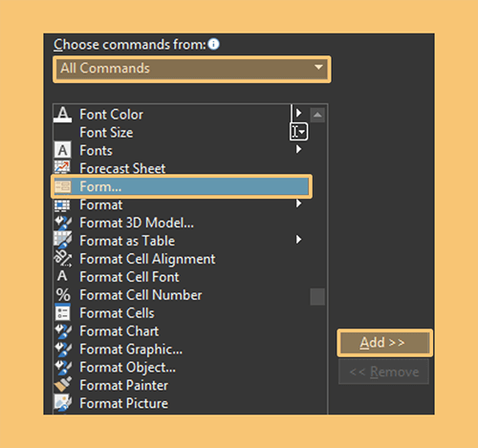This screenshot has height=448, width=478.
Task: Click the Forecast Sheet chart icon
Action: [x=62, y=167]
